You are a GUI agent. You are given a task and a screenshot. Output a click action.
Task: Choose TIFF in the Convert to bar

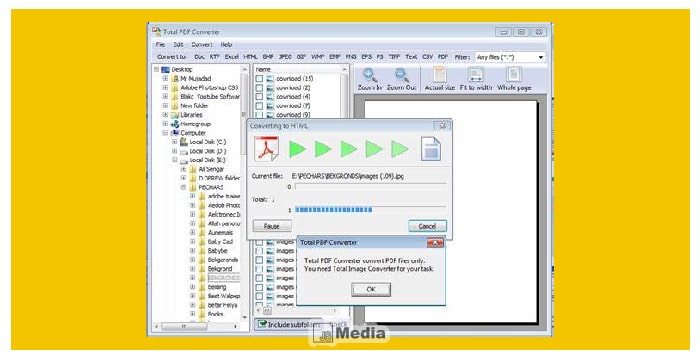pyautogui.click(x=394, y=57)
